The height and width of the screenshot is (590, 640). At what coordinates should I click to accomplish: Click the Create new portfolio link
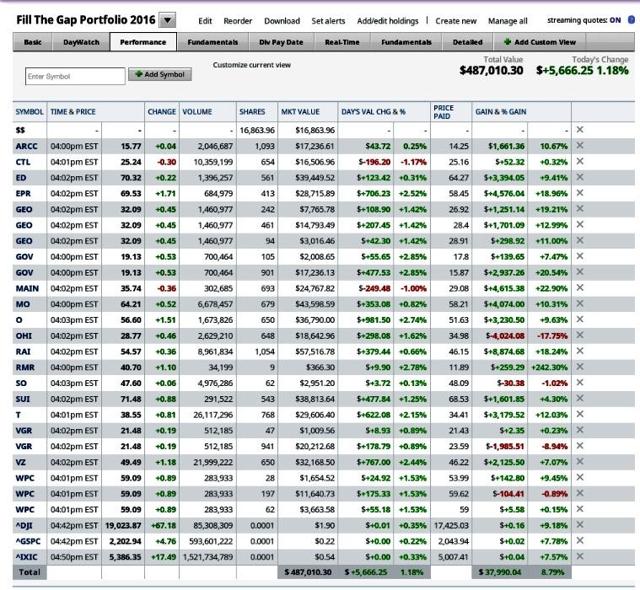click(x=456, y=21)
